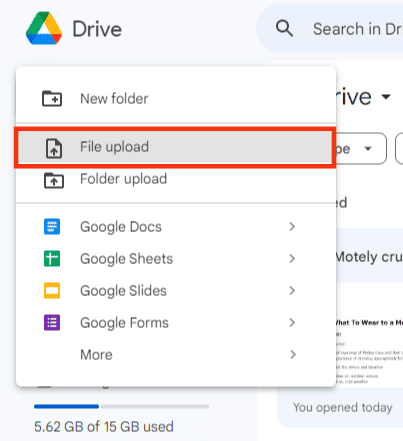Choose New folder from the menu
This screenshot has width=403, height=441.
pos(176,99)
